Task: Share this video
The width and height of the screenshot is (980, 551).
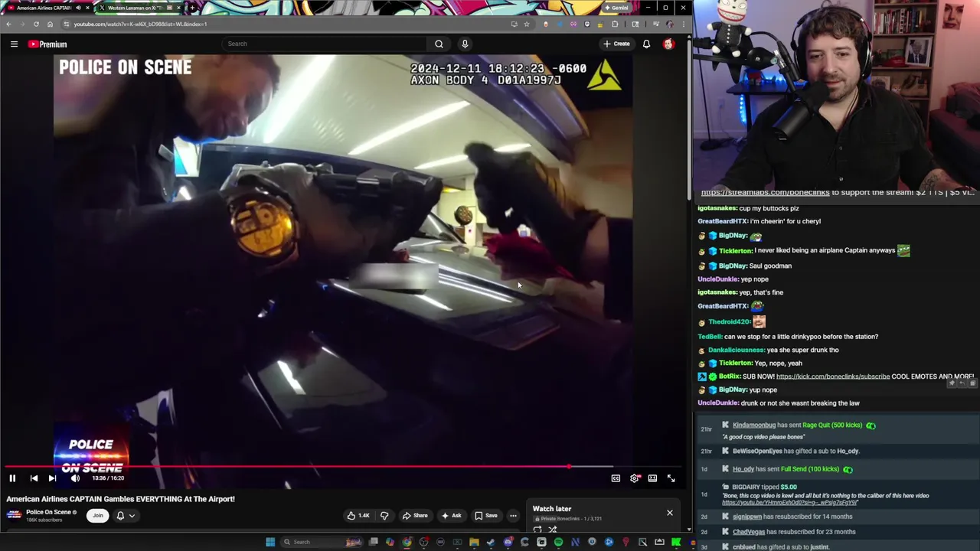Action: (415, 515)
